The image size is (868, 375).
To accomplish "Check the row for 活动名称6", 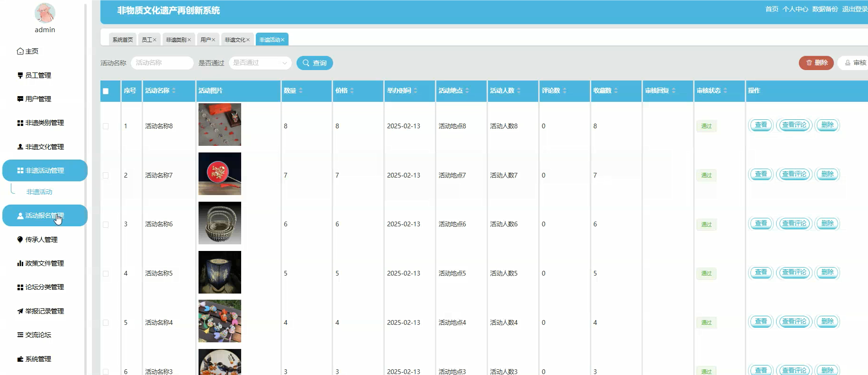I will [106, 224].
